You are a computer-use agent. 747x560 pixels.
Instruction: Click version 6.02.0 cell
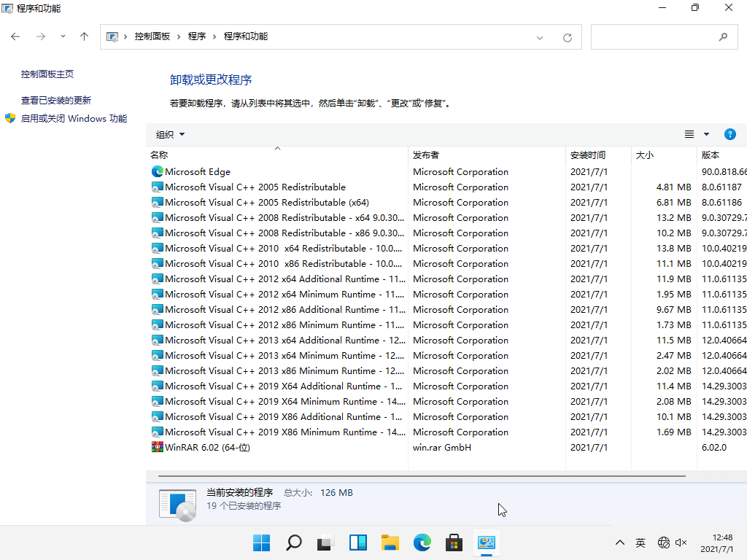coord(714,447)
